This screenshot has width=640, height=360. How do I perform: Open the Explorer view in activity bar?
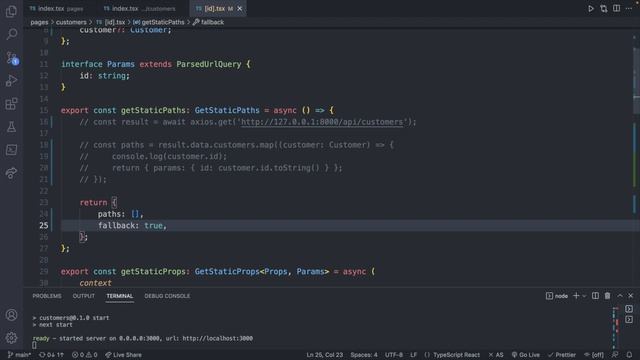tap(11, 11)
